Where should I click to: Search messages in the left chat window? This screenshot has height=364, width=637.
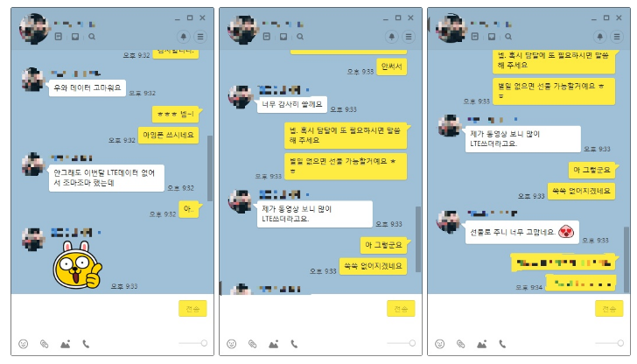[x=92, y=37]
